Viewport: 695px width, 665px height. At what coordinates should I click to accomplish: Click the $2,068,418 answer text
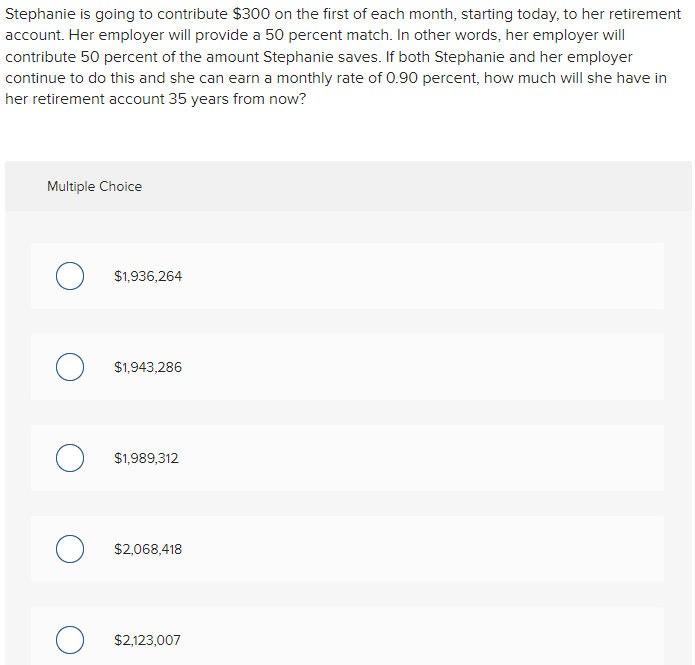coord(148,549)
